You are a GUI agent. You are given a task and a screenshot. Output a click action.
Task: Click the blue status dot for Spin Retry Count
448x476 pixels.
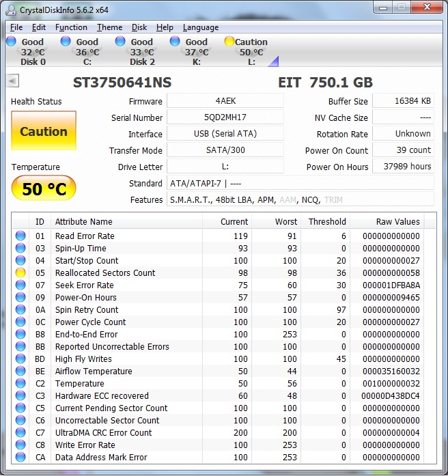20,309
